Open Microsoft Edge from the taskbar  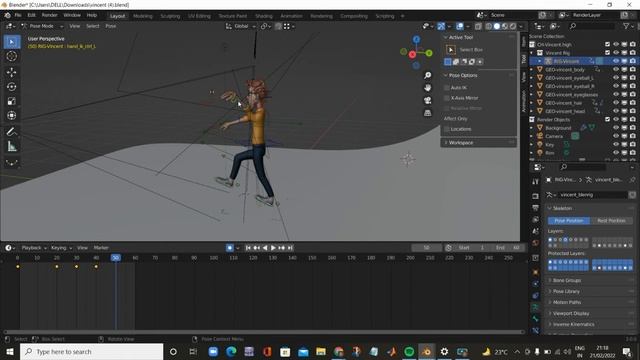[x=231, y=351]
